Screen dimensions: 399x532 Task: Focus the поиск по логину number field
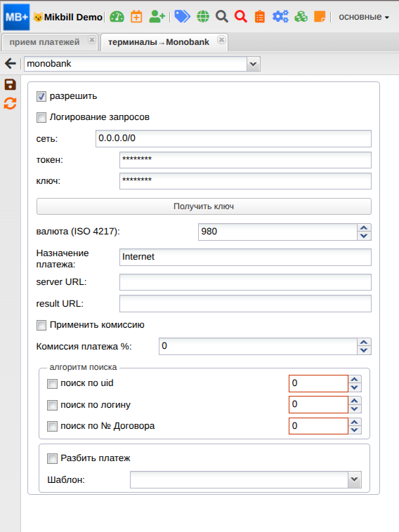(318, 404)
